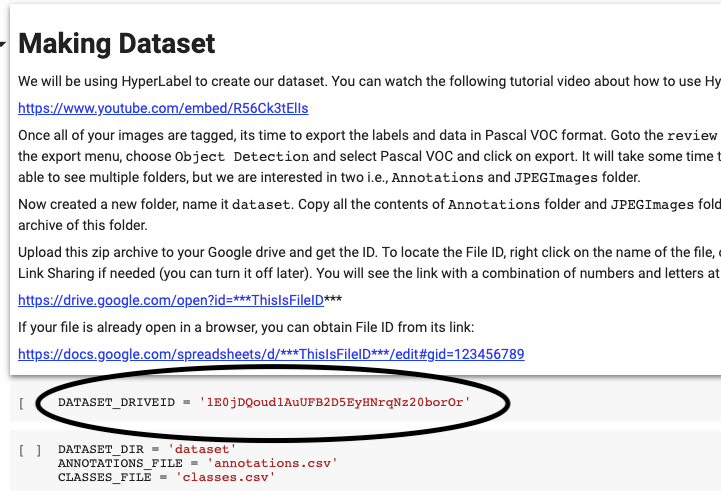Place cursor on DATASET_DRIVEID variable name
The height and width of the screenshot is (491, 721).
(x=116, y=402)
